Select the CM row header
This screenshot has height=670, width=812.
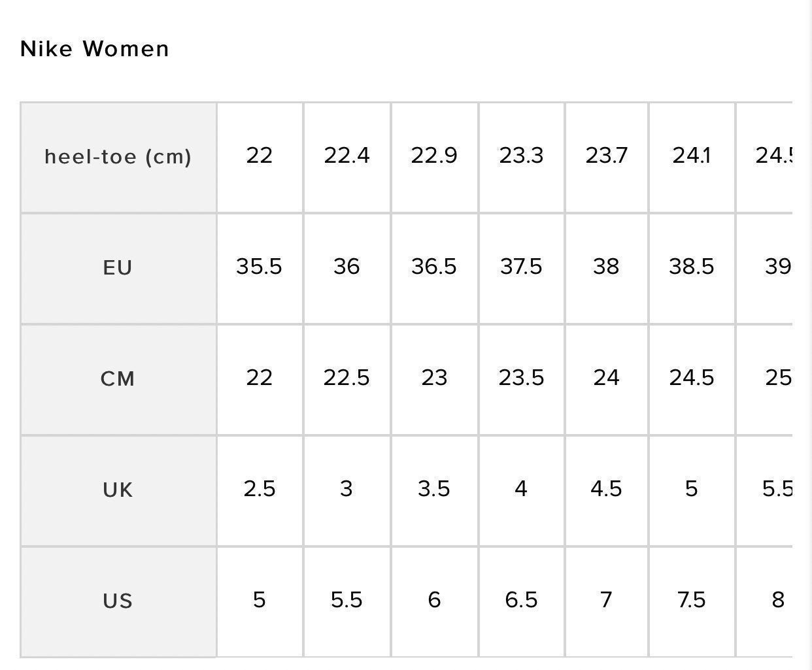pos(118,380)
